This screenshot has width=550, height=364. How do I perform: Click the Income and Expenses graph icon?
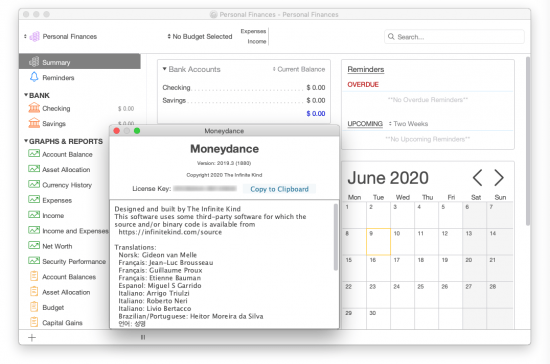34,230
